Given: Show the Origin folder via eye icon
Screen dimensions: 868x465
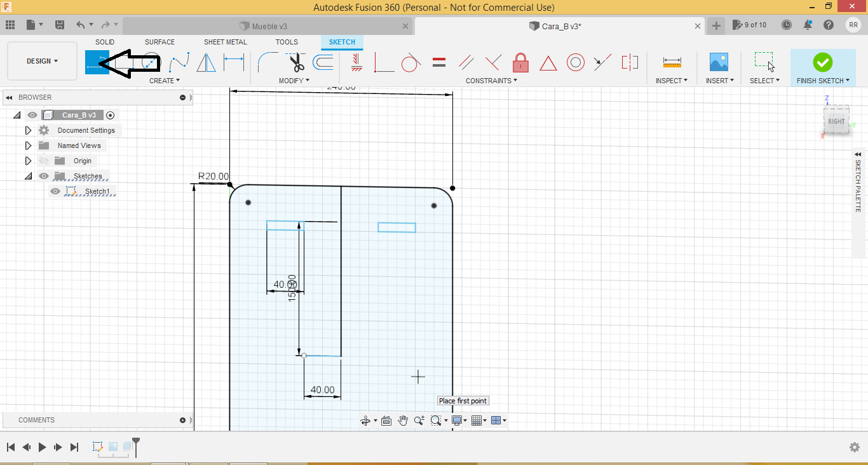Looking at the screenshot, I should [44, 161].
